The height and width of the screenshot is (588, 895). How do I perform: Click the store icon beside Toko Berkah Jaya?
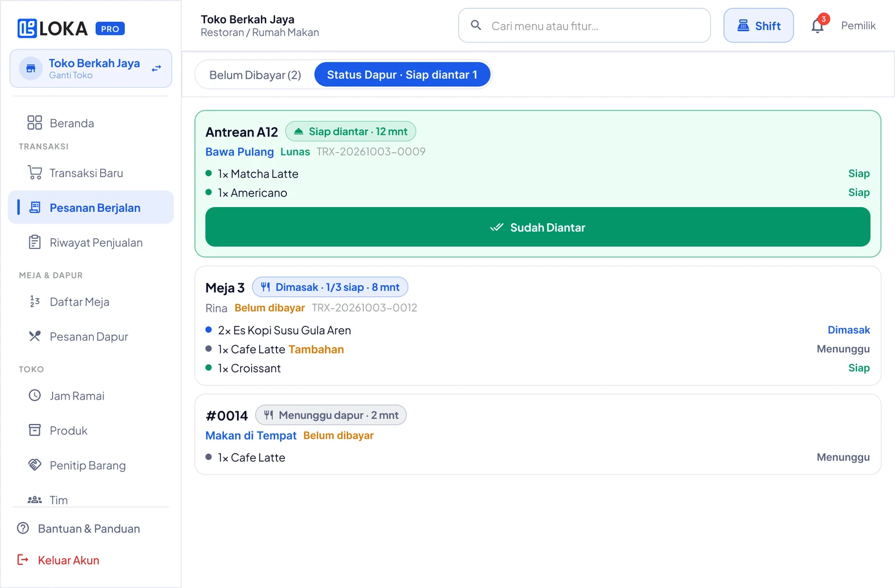pyautogui.click(x=31, y=68)
